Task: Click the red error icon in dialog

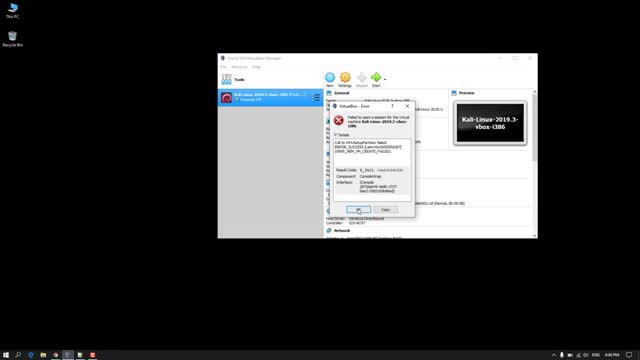Action: coord(339,120)
